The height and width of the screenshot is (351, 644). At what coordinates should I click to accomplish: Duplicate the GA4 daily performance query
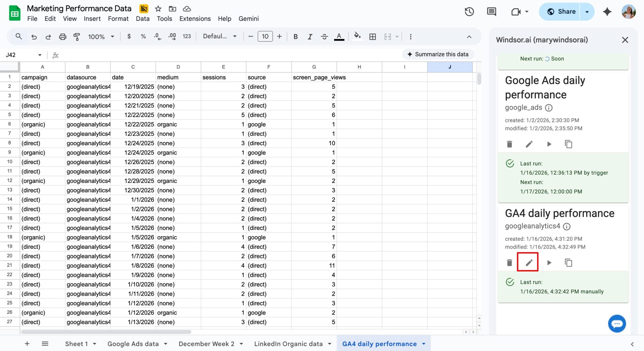pos(568,263)
